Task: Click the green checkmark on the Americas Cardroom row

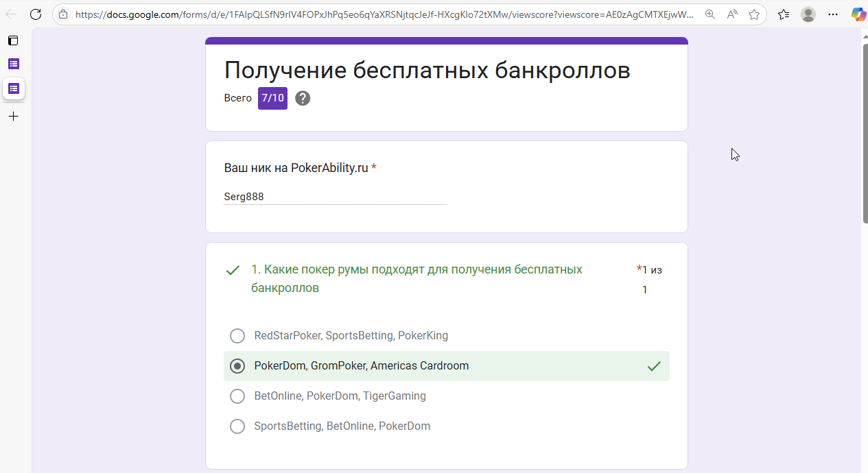Action: tap(654, 366)
